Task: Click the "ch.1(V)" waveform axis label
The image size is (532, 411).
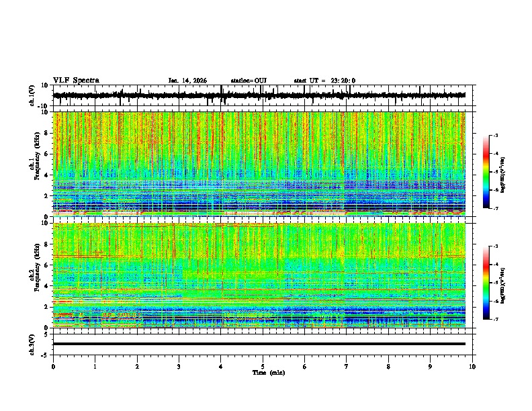Action: point(32,95)
